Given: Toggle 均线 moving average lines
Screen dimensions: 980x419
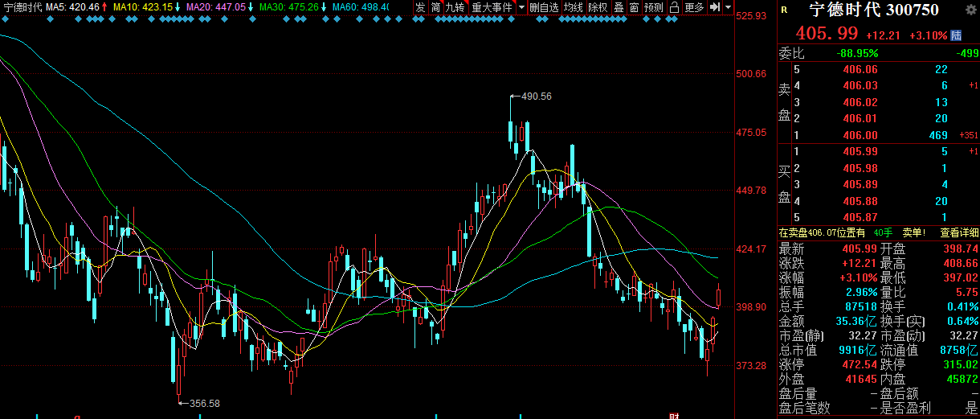Looking at the screenshot, I should pyautogui.click(x=573, y=7).
